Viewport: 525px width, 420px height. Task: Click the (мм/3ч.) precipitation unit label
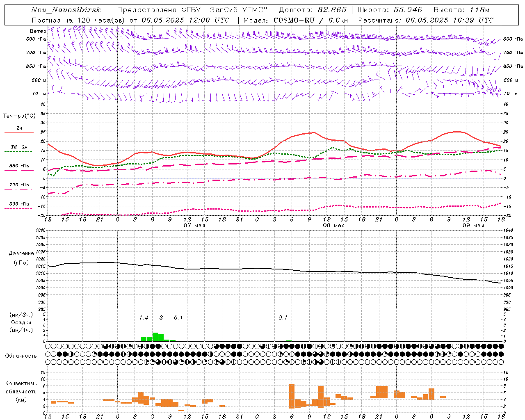pyautogui.click(x=21, y=315)
